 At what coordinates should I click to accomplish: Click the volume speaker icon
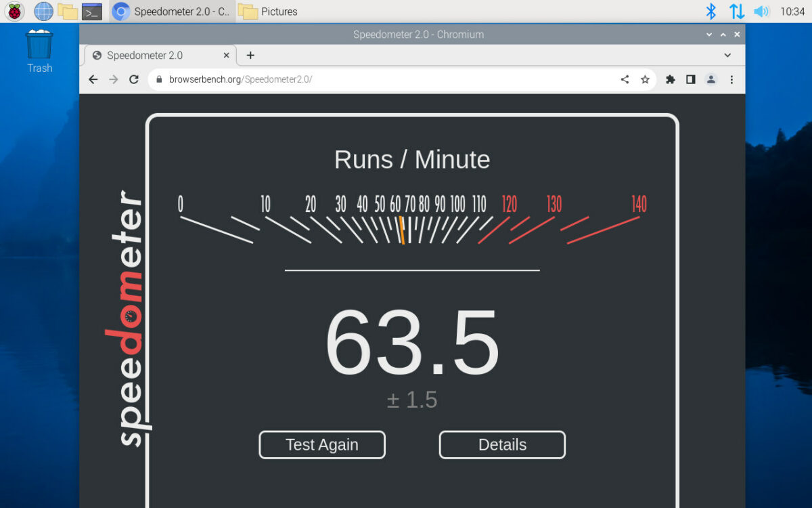tap(762, 11)
